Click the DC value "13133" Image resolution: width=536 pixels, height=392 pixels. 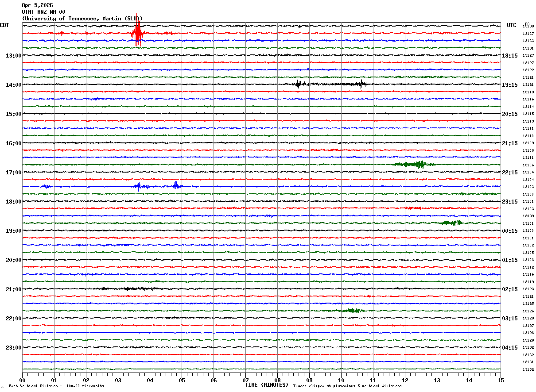click(528, 41)
